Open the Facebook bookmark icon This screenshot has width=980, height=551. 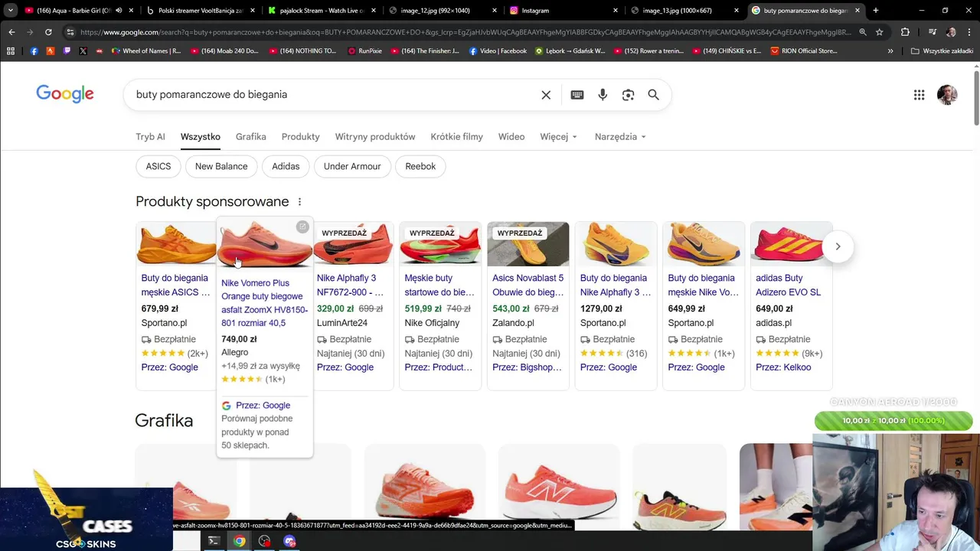(x=34, y=51)
